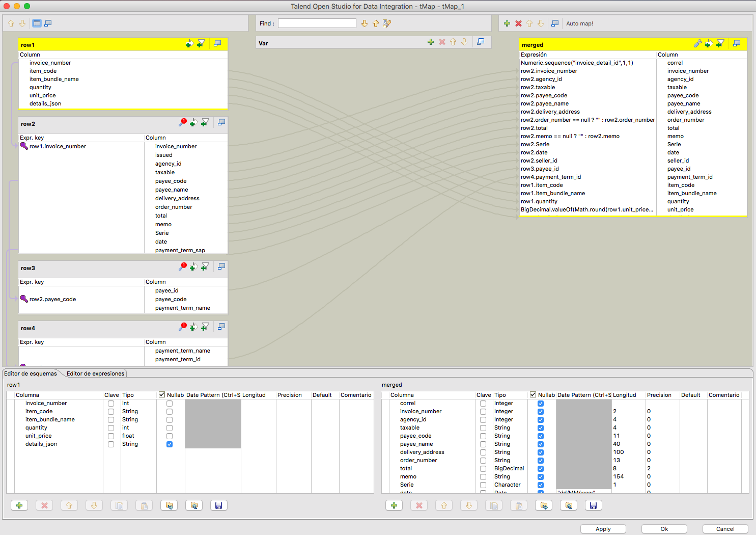Select row2.taxable expression in merged table
Screen dimensions: 756x535
click(x=538, y=88)
